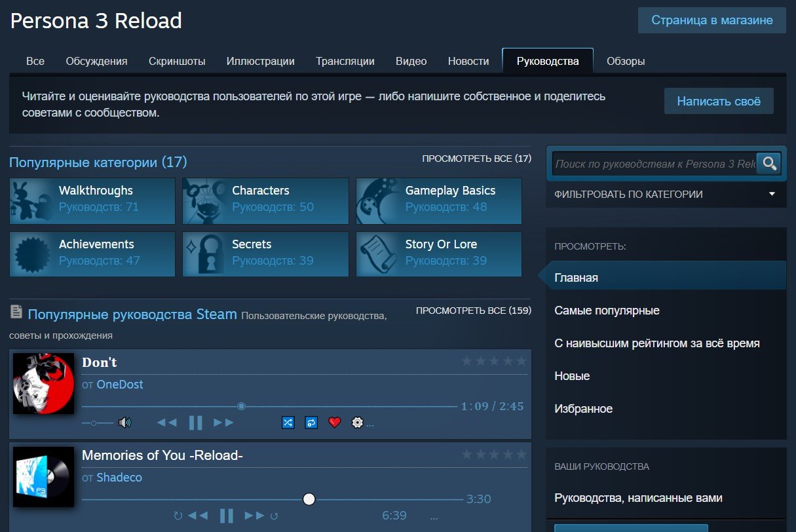Click the guide search input field
The image size is (796, 532).
point(654,164)
